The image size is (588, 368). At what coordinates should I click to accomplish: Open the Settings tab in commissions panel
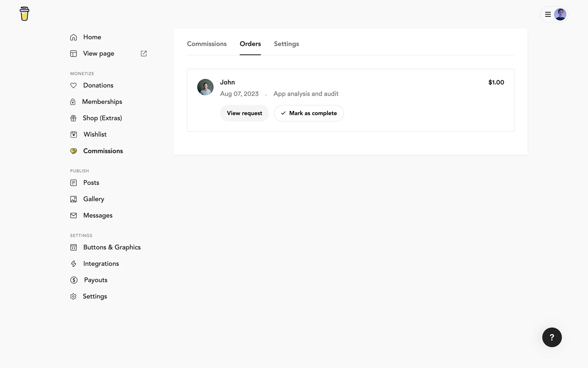(x=286, y=44)
